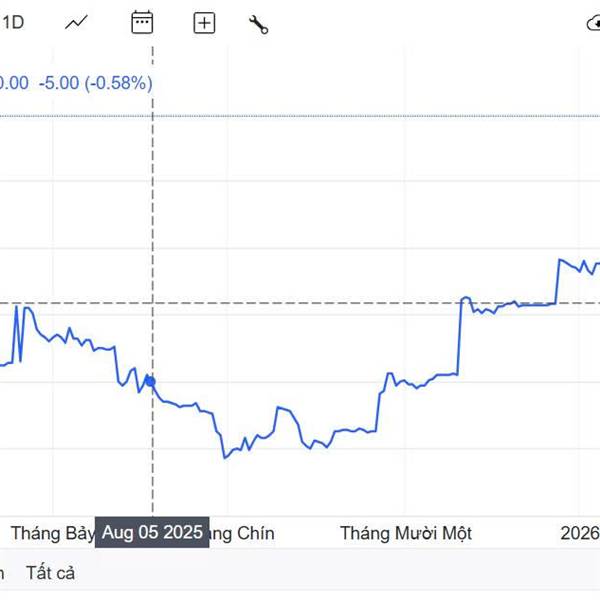Click the lowest point of the price line
The height and width of the screenshot is (600, 600).
tap(225, 457)
